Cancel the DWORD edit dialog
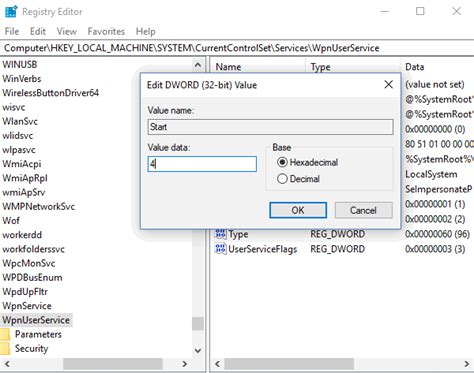The width and height of the screenshot is (474, 373). coord(363,210)
